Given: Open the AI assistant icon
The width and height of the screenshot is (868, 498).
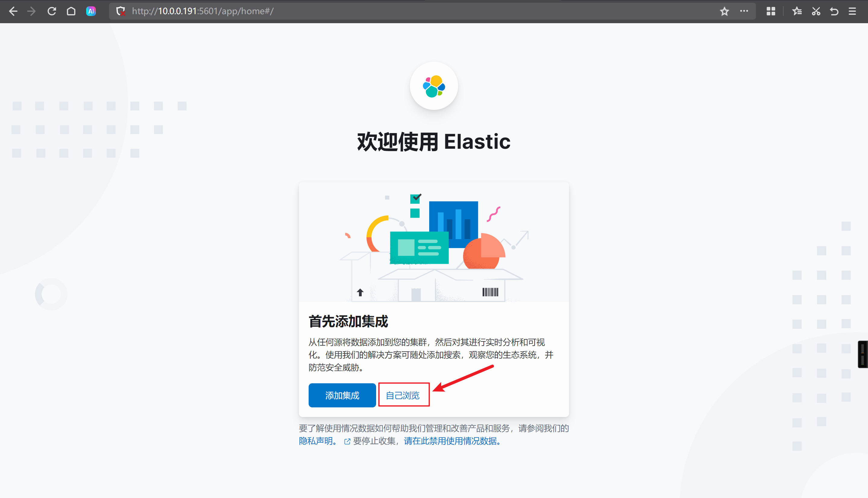Looking at the screenshot, I should [91, 11].
